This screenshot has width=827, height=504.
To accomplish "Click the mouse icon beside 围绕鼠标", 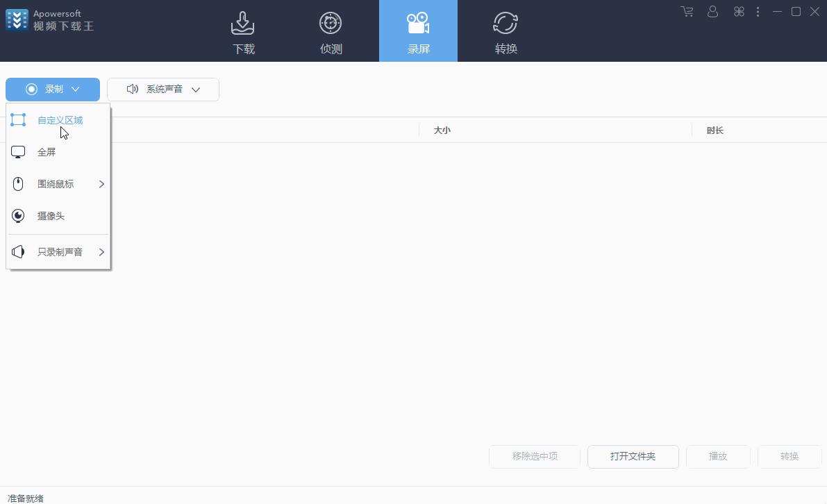I will pos(17,183).
